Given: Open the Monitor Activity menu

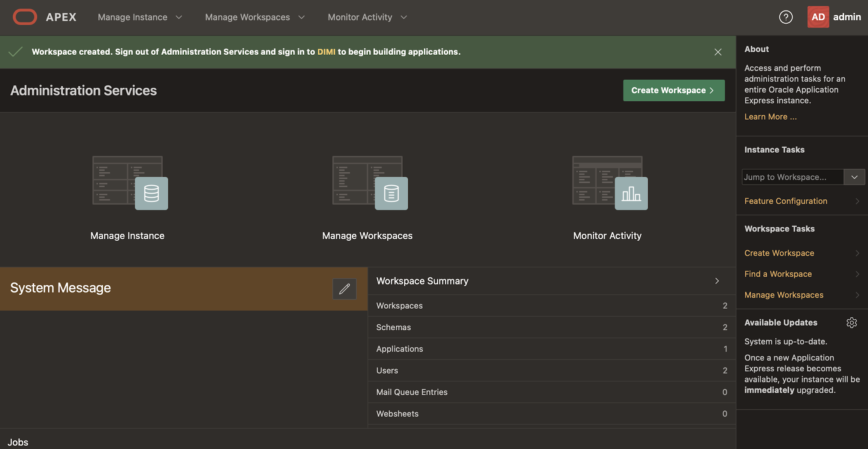Looking at the screenshot, I should tap(360, 17).
